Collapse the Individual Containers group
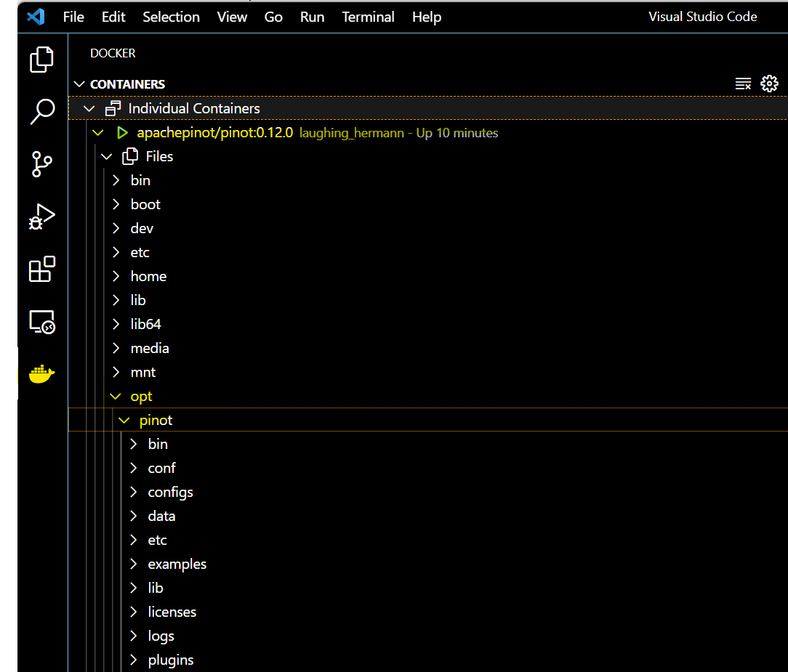The image size is (788, 672). (89, 108)
